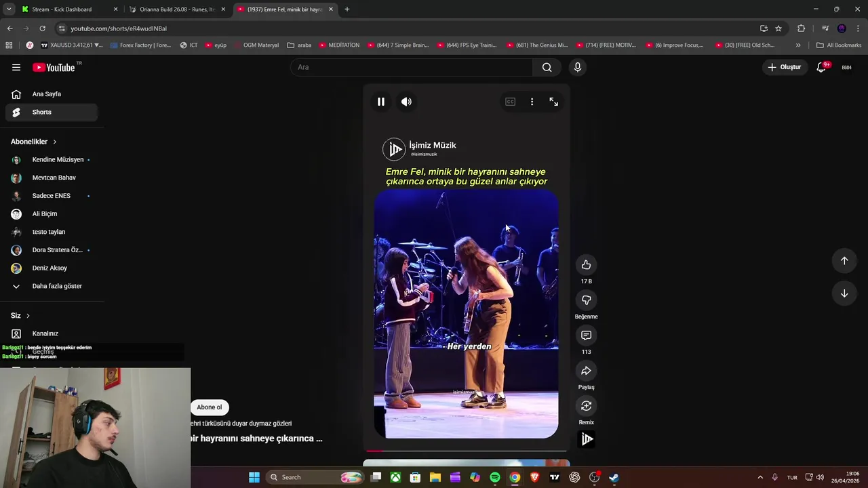The height and width of the screenshot is (488, 868).
Task: Seek in the Short's red progress bar
Action: pos(467,450)
